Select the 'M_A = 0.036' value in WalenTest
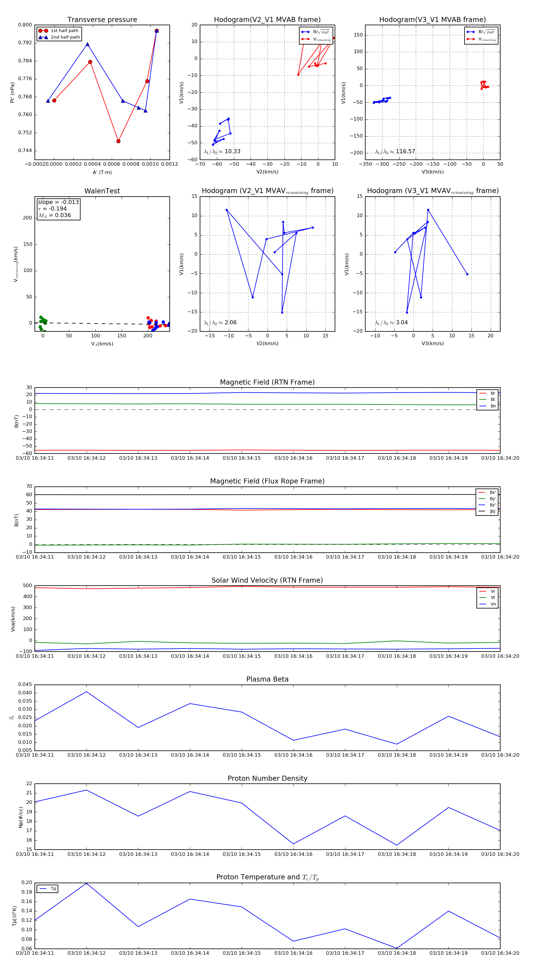The width and height of the screenshot is (535, 980). point(54,215)
